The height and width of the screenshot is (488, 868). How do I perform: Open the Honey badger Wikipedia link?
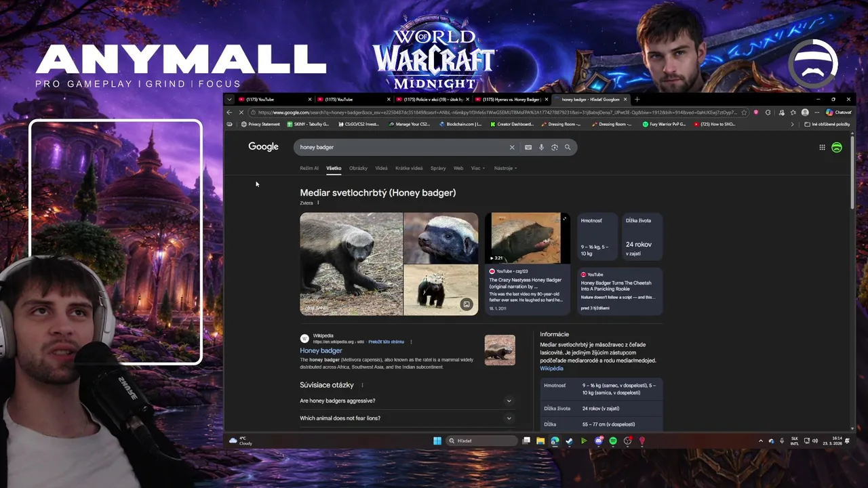tap(321, 350)
